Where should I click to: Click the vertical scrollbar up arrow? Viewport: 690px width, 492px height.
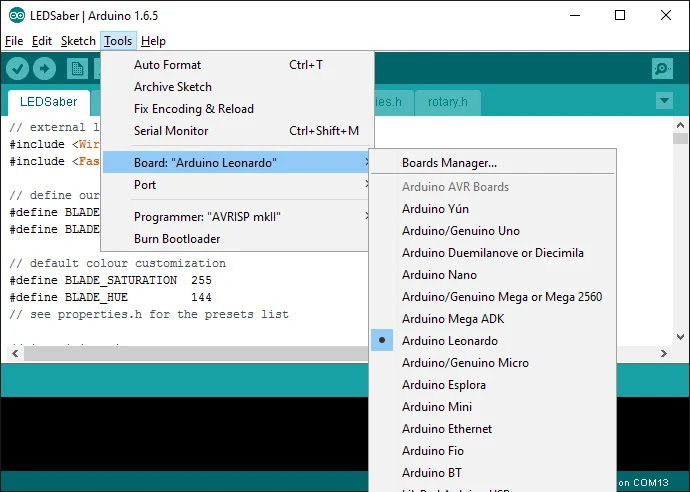(680, 125)
